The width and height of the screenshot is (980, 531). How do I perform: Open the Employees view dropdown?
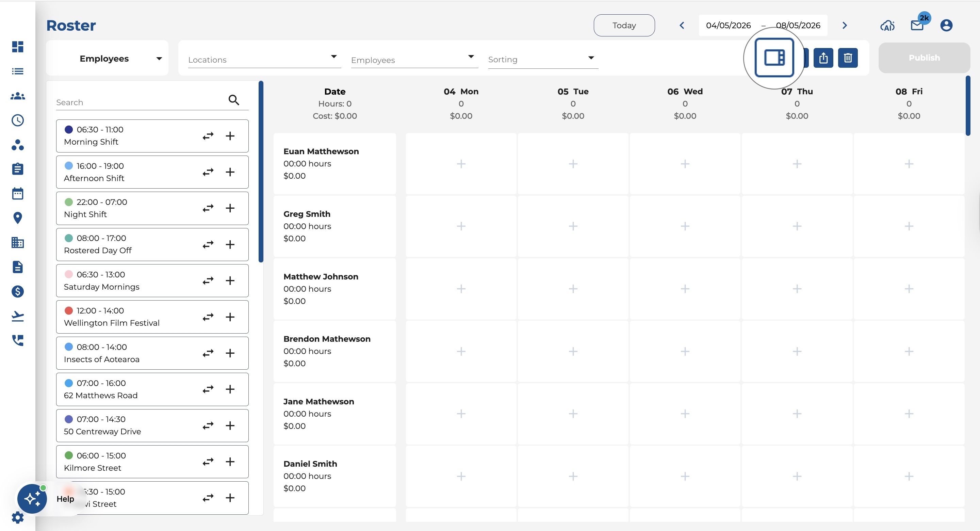[x=107, y=58]
